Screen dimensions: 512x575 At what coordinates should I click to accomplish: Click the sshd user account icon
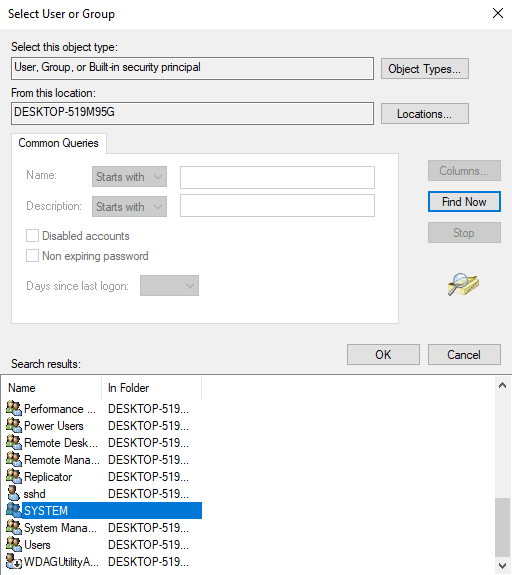[14, 494]
